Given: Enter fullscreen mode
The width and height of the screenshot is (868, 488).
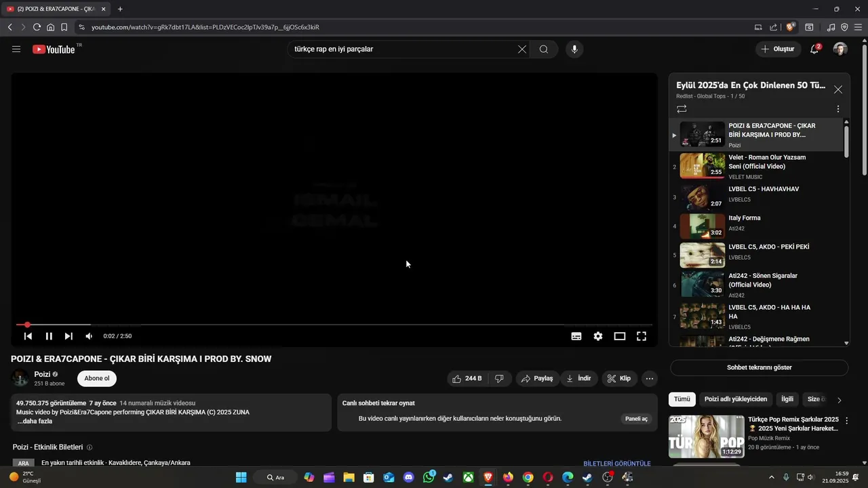Looking at the screenshot, I should [x=642, y=336].
